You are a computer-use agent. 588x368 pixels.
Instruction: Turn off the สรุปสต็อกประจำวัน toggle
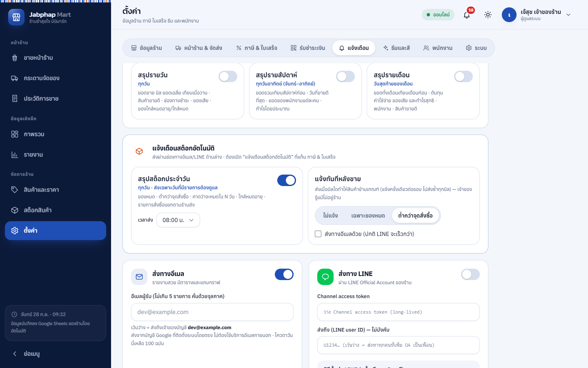tap(287, 180)
